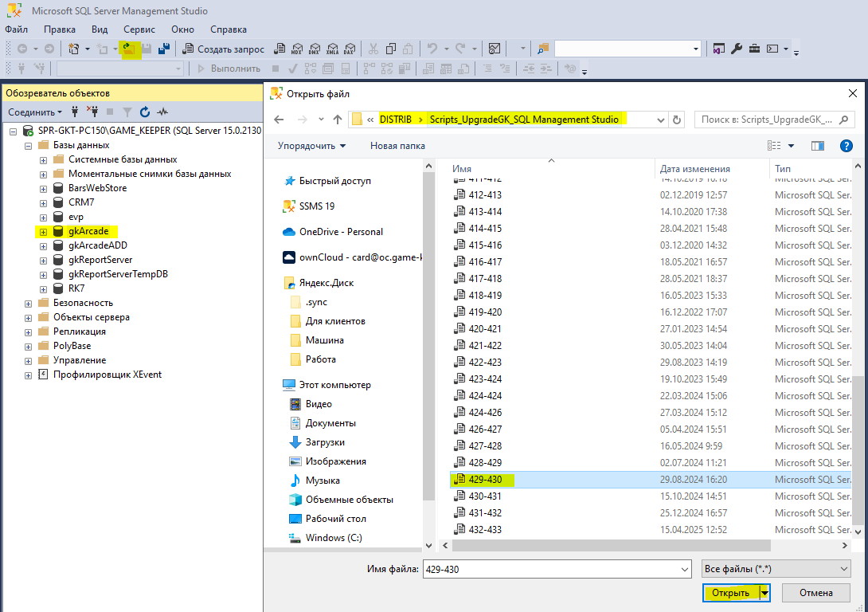Open the Все файлы file type dropdown

pos(776,569)
